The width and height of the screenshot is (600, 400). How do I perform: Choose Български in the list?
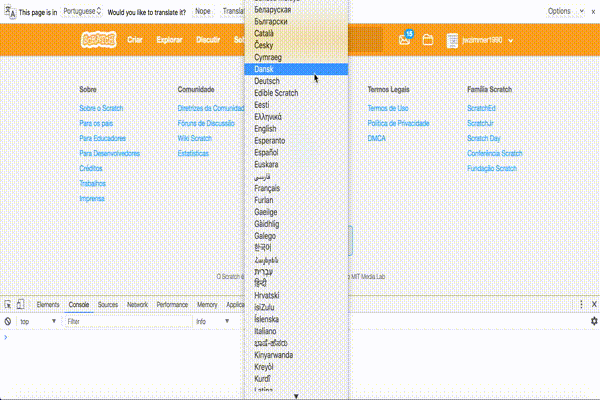point(296,22)
